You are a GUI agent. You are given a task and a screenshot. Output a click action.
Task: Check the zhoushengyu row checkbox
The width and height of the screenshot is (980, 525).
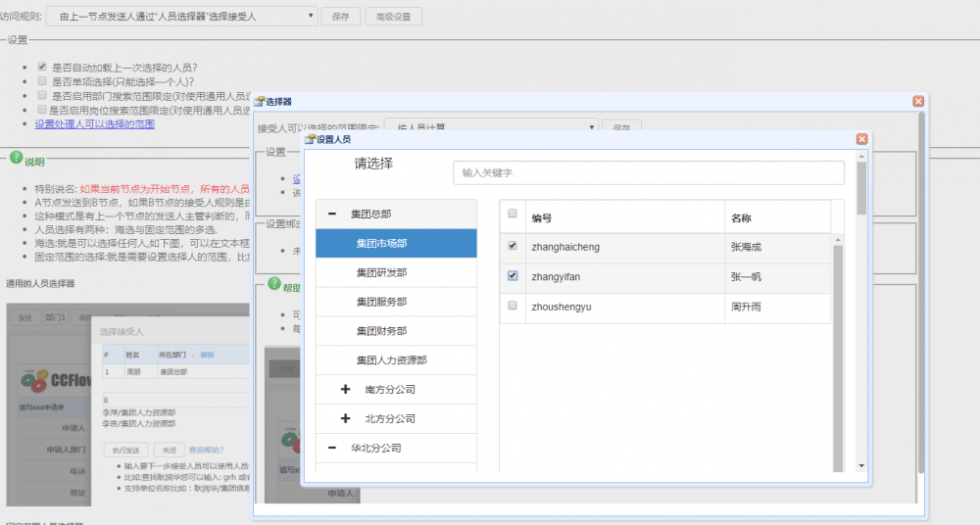point(513,306)
